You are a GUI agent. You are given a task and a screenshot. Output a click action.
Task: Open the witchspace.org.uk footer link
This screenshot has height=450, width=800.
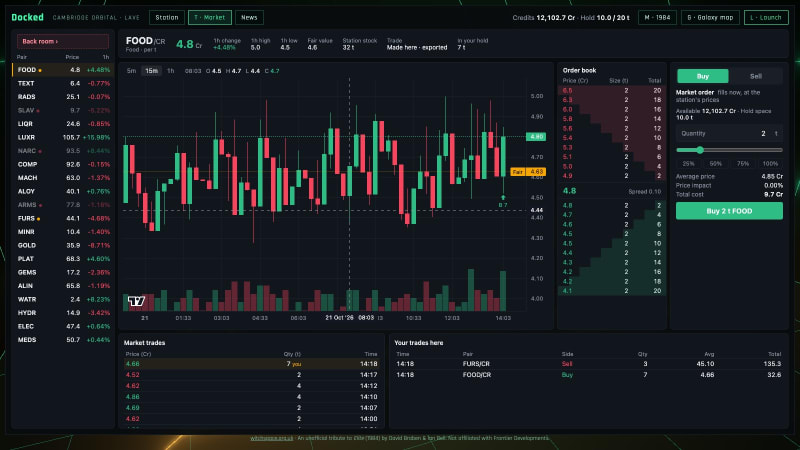(x=271, y=438)
